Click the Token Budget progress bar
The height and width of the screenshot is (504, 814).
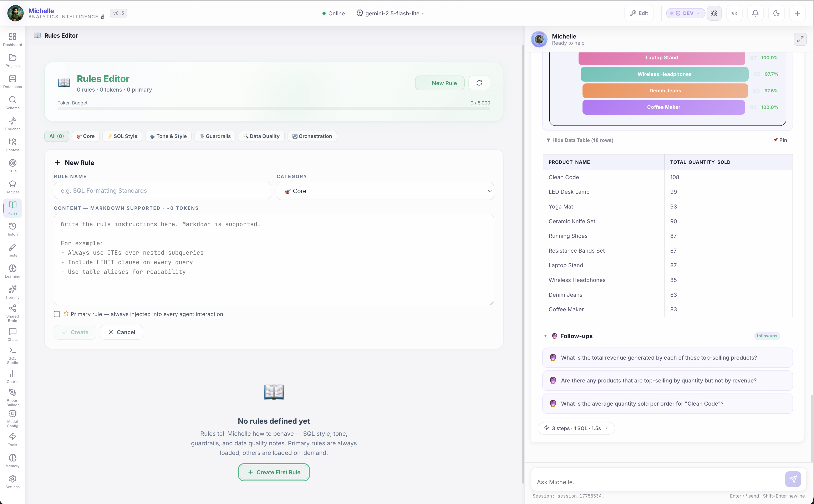point(273,108)
